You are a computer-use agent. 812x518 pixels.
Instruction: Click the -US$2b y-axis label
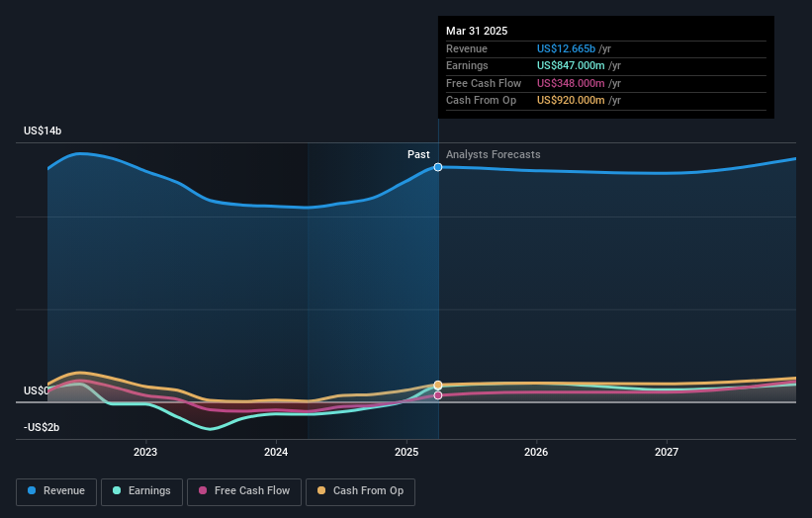point(42,427)
